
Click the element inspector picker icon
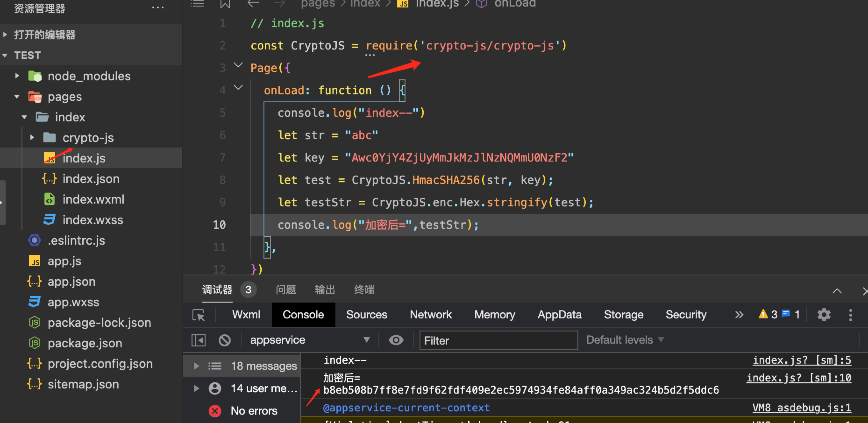199,315
